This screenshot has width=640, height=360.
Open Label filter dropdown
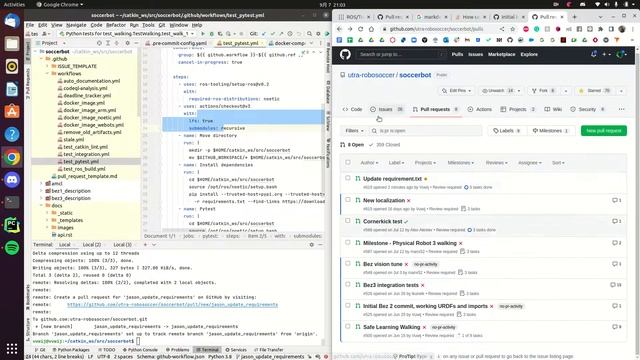coord(396,163)
